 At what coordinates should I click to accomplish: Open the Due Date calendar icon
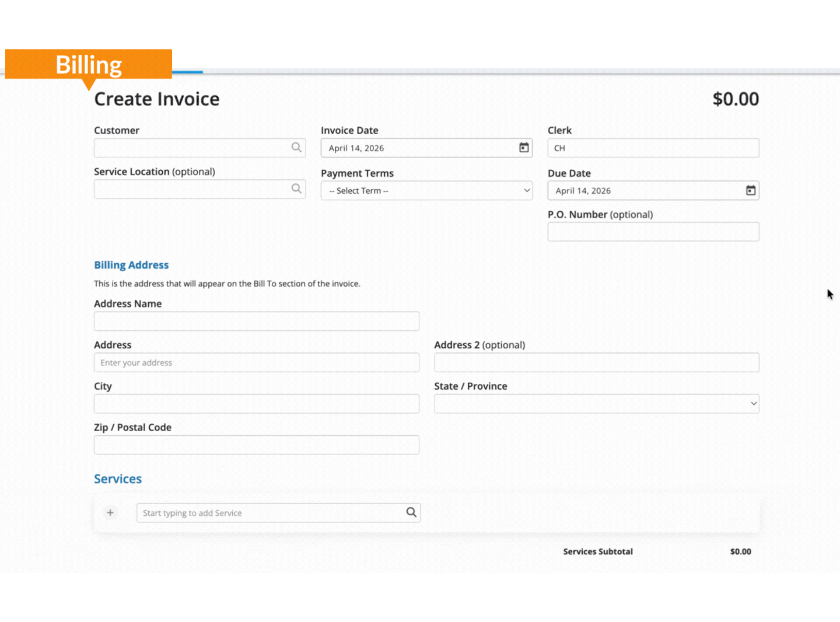point(751,190)
